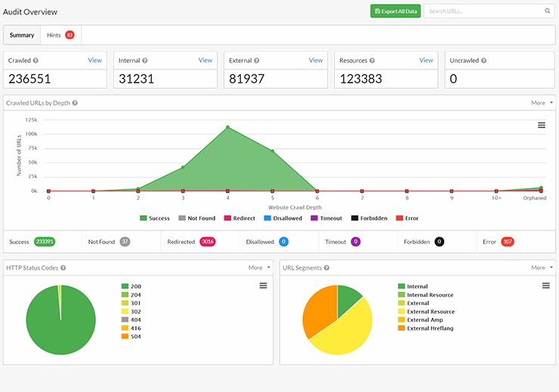Open the External help question icon
The width and height of the screenshot is (559, 392).
pyautogui.click(x=257, y=60)
